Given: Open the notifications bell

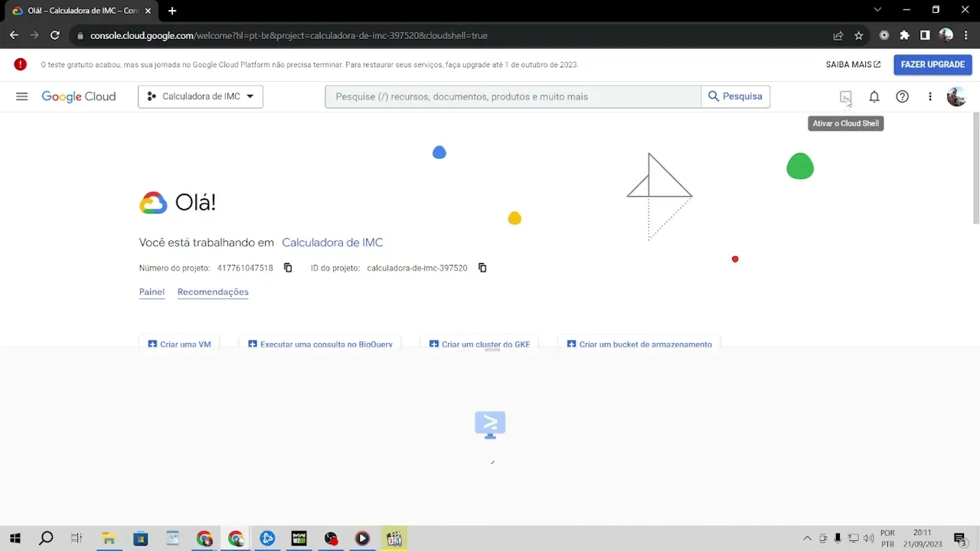Looking at the screenshot, I should pyautogui.click(x=874, y=96).
